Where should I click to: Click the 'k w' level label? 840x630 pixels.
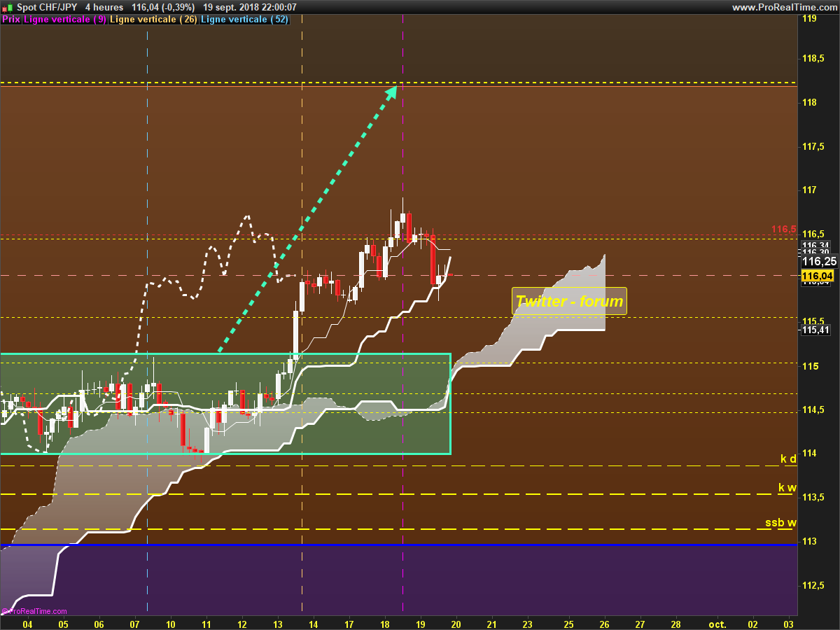point(787,487)
